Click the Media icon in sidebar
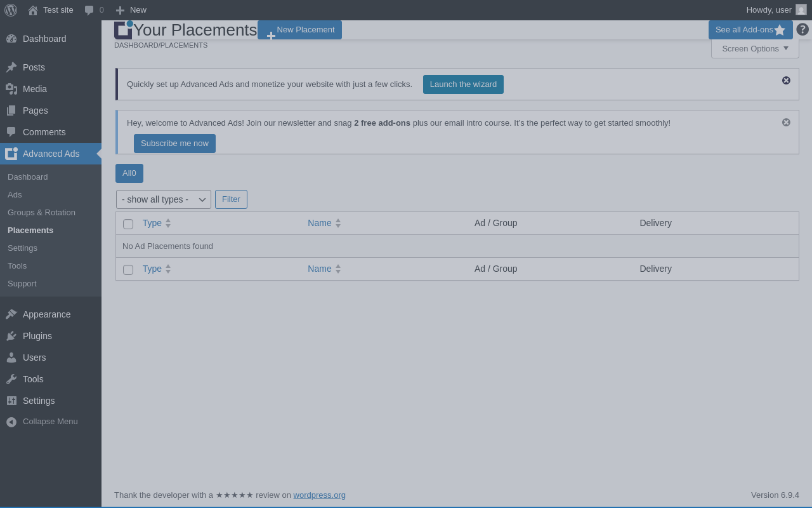Screen dimensions: 812x508 point(11,89)
